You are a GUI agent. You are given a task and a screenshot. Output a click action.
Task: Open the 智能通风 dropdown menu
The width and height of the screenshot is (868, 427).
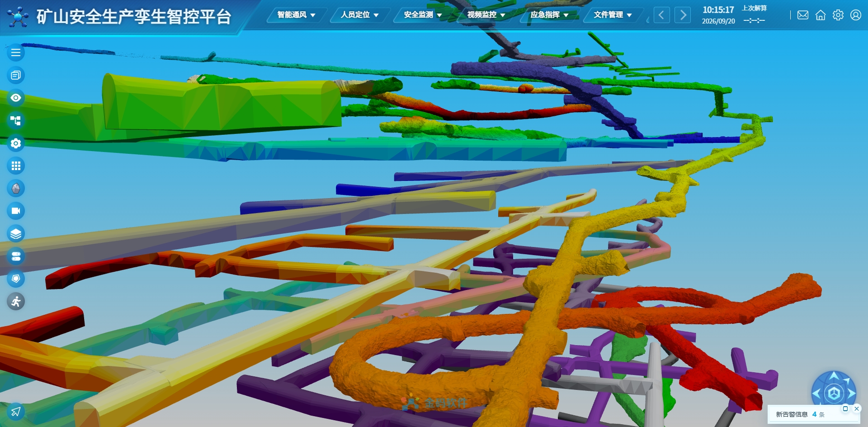(296, 15)
